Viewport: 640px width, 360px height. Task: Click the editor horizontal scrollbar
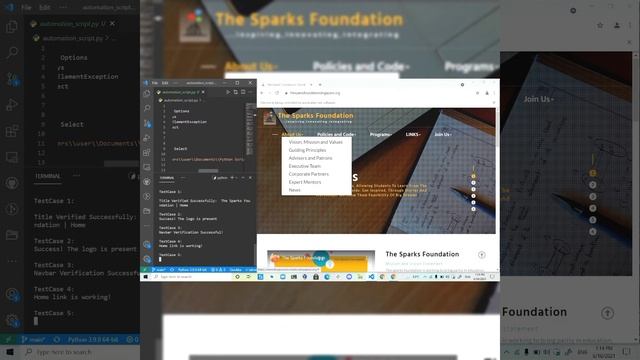coord(208,171)
